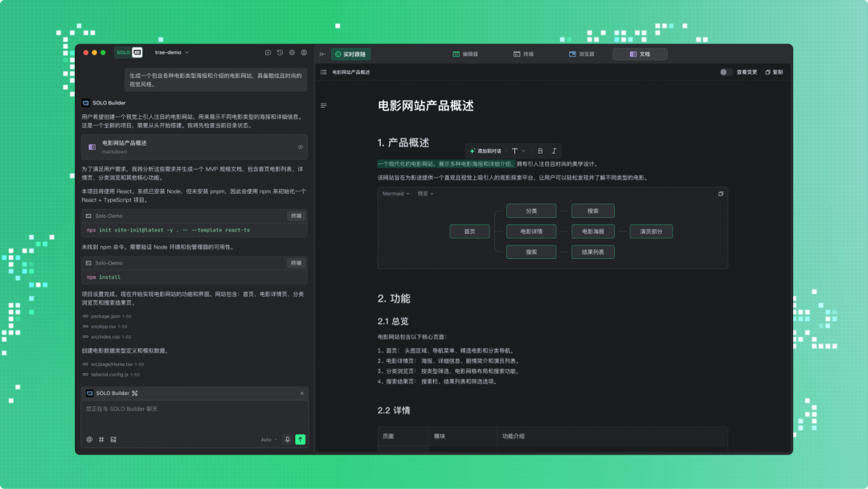Open the package.json file reference

point(108,316)
